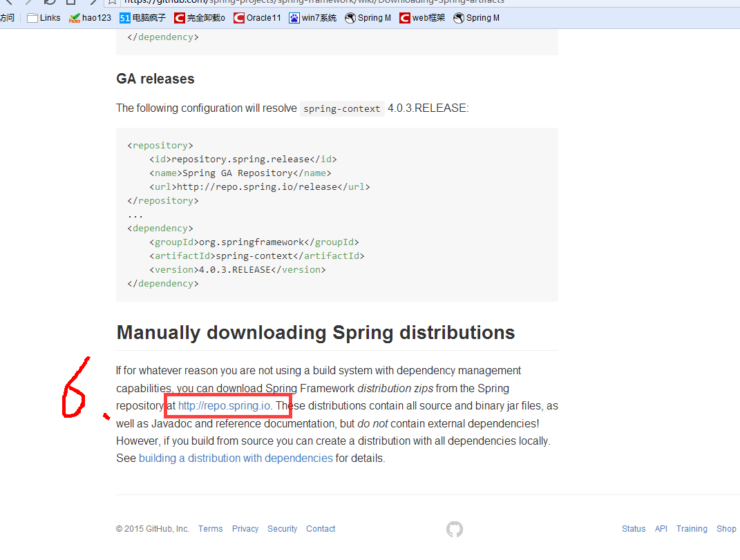
Task: Click the italic distribution zips text
Action: click(395, 388)
